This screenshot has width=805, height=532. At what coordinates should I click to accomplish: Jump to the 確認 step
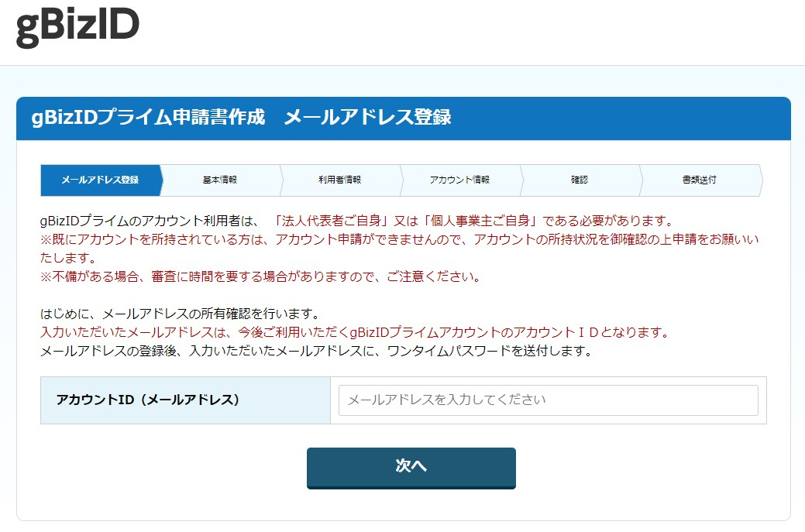pyautogui.click(x=581, y=179)
